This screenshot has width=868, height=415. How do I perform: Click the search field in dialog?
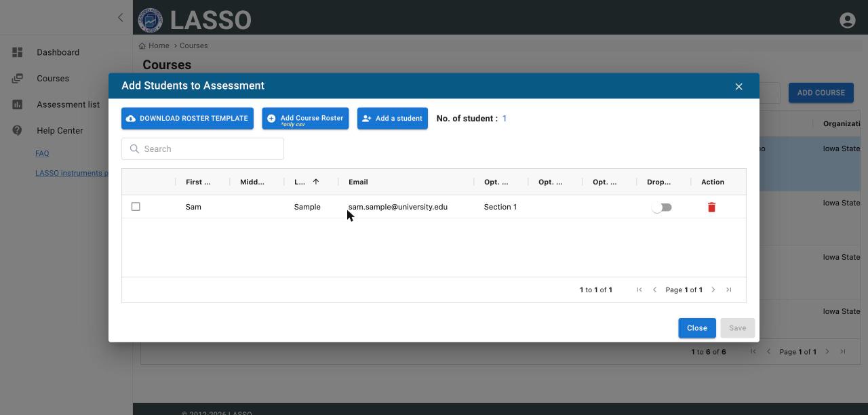203,149
